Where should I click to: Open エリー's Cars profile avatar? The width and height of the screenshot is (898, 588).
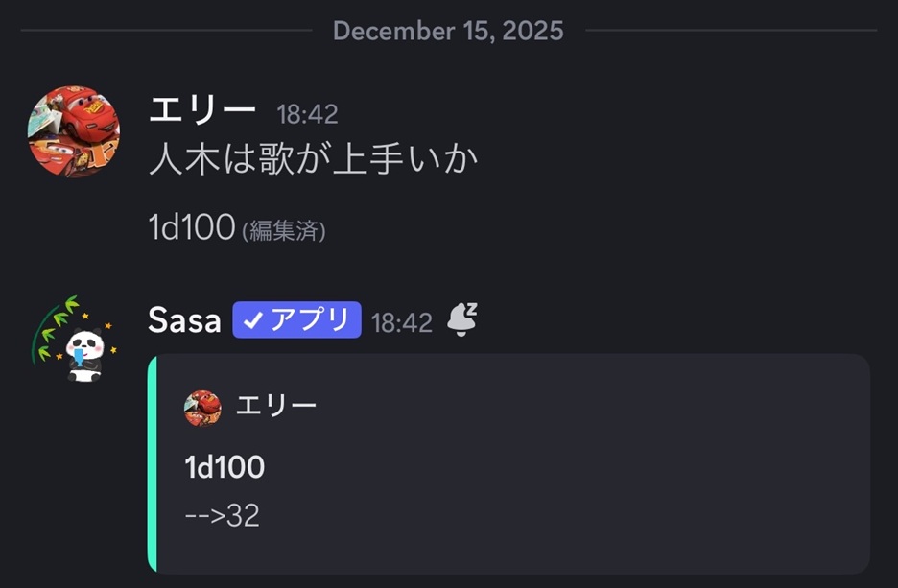tap(74, 131)
